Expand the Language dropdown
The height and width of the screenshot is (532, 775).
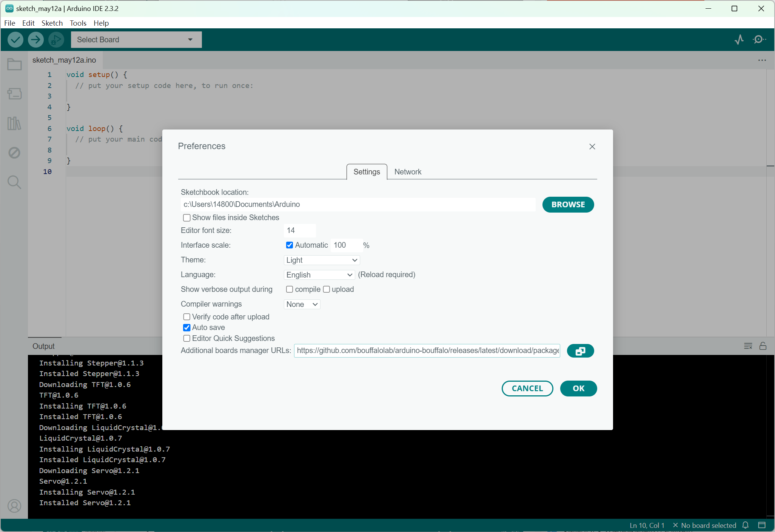(x=320, y=274)
